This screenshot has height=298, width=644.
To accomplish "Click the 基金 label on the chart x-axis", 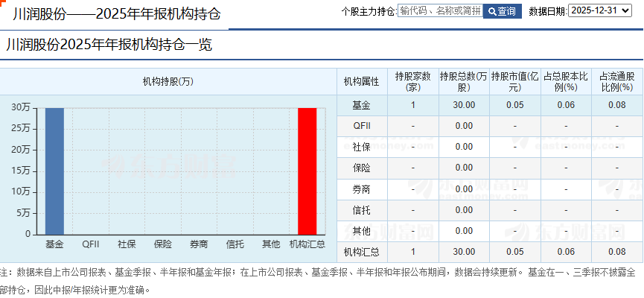I will pyautogui.click(x=54, y=244).
